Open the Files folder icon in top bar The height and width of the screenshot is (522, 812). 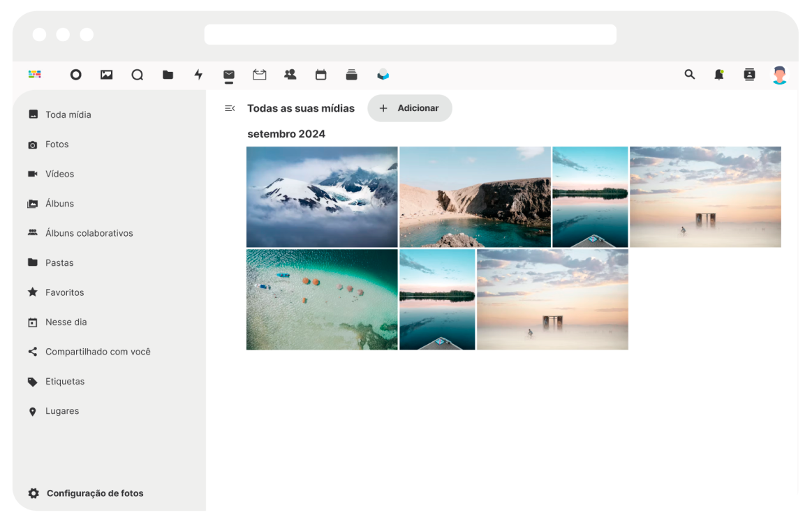tap(168, 75)
